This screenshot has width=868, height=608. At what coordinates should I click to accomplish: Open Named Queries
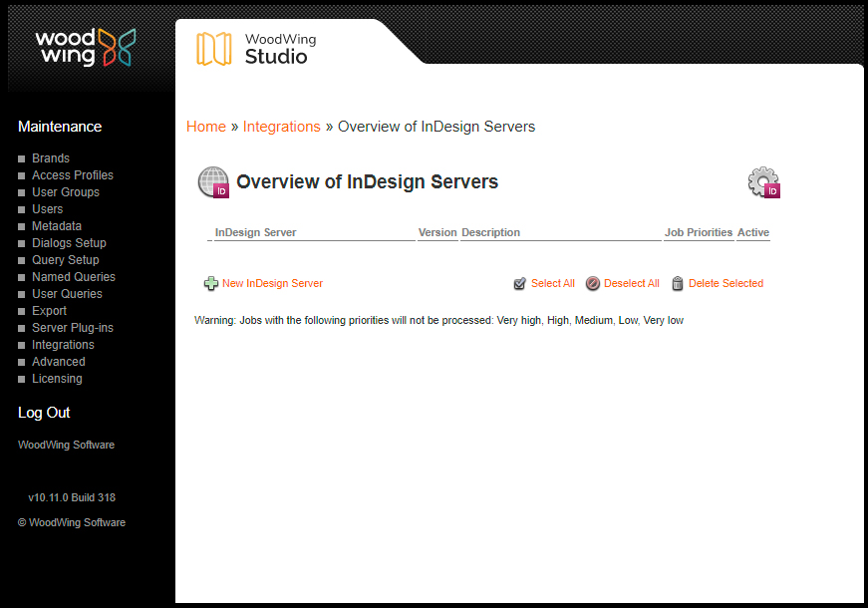pyautogui.click(x=74, y=277)
